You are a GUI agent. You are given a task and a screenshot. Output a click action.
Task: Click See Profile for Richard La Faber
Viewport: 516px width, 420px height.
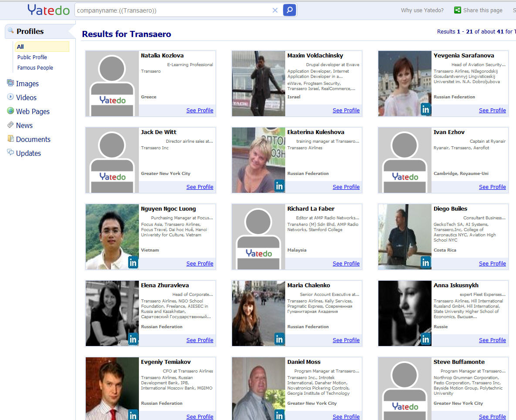346,264
